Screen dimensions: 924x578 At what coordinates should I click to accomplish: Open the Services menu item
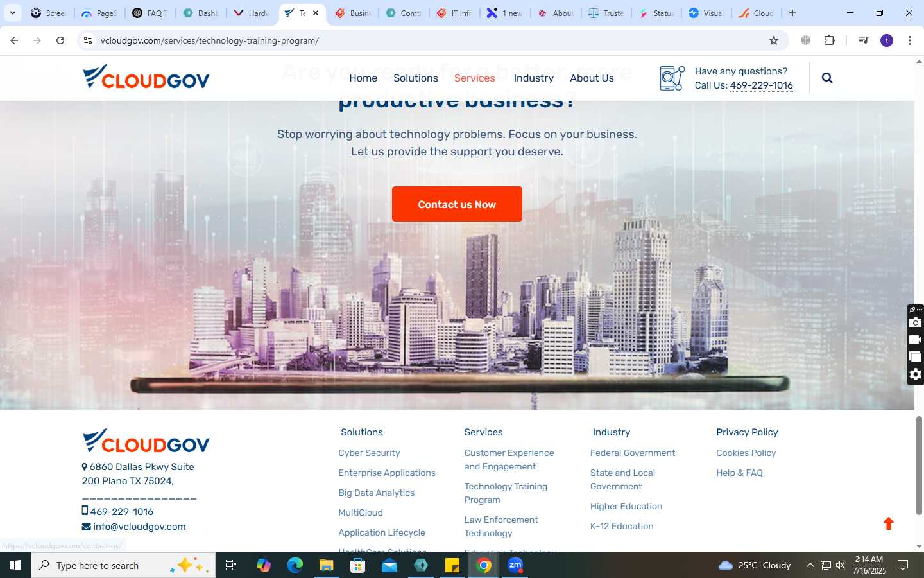(474, 78)
